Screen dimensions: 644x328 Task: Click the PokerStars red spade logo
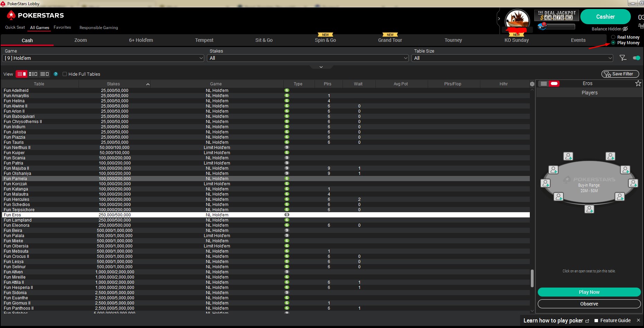(x=11, y=15)
